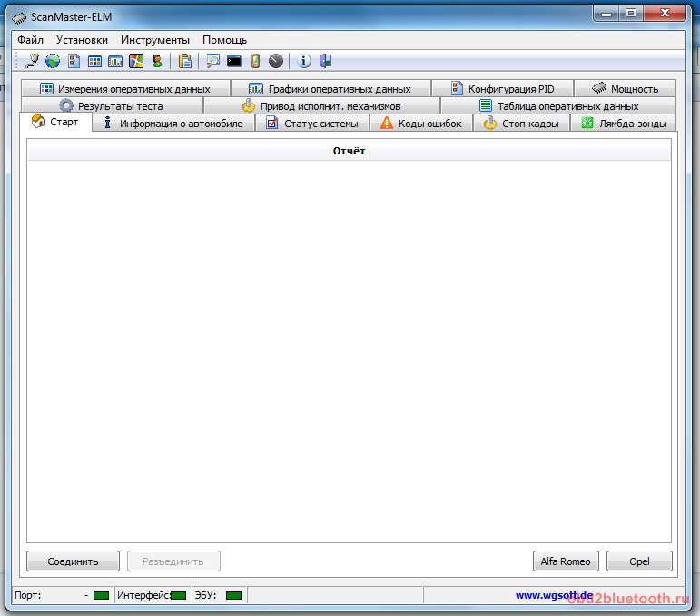The image size is (700, 616).
Task: Click the Alfa Romeo button
Action: (566, 561)
